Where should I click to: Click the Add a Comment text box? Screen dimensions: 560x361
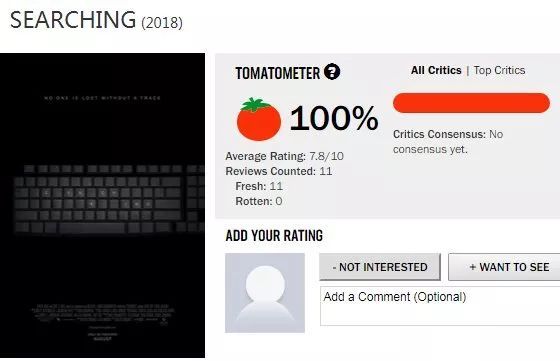coord(440,306)
